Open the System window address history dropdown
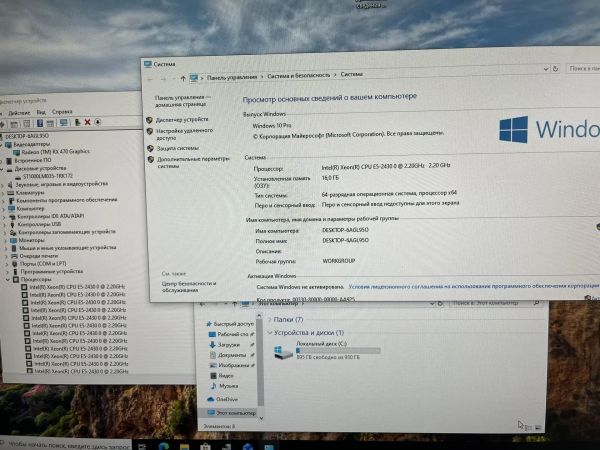Image resolution: width=600 pixels, height=450 pixels. coord(546,69)
